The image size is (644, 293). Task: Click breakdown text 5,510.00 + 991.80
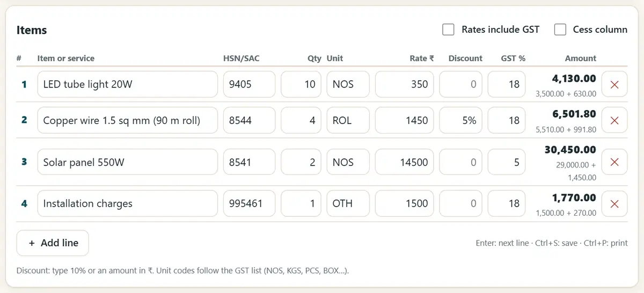[566, 129]
